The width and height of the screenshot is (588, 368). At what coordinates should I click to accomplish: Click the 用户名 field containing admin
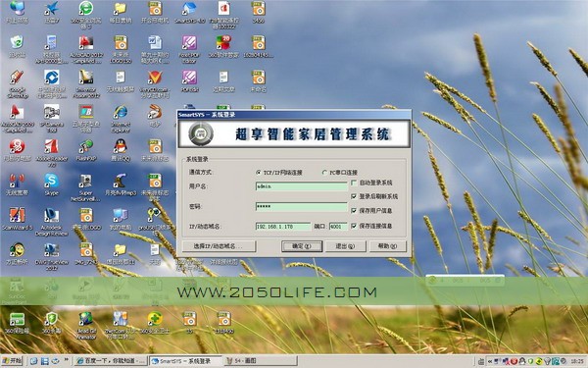point(302,186)
